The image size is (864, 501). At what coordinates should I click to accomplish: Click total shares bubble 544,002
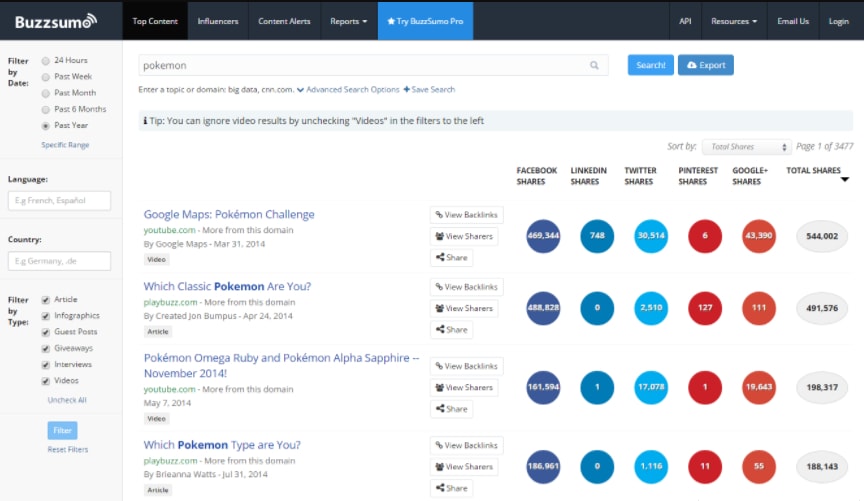[x=822, y=236]
